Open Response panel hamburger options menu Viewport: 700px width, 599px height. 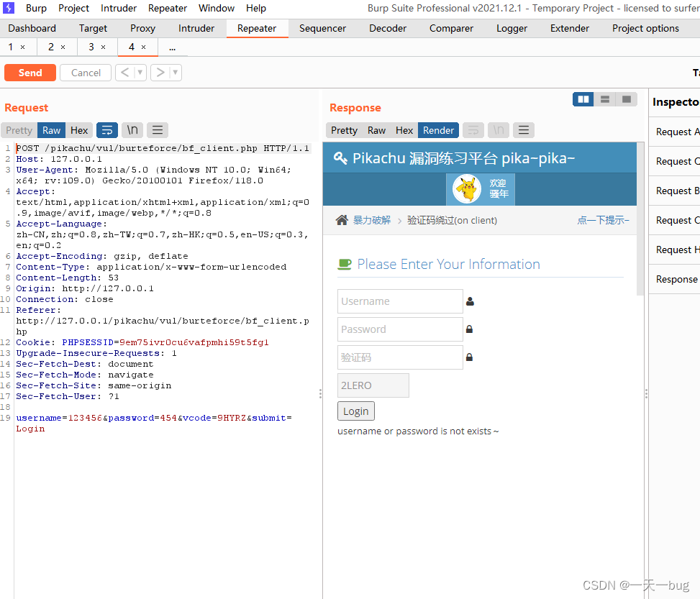click(x=524, y=130)
